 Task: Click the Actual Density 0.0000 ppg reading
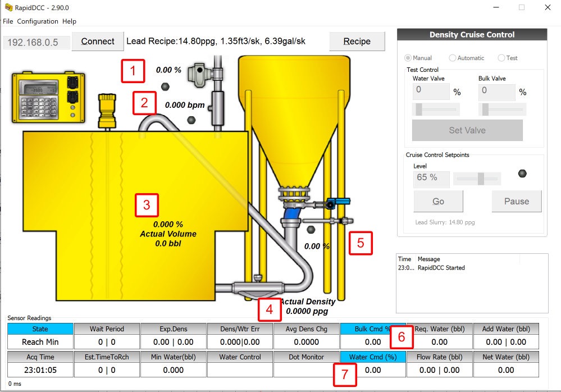pos(307,307)
